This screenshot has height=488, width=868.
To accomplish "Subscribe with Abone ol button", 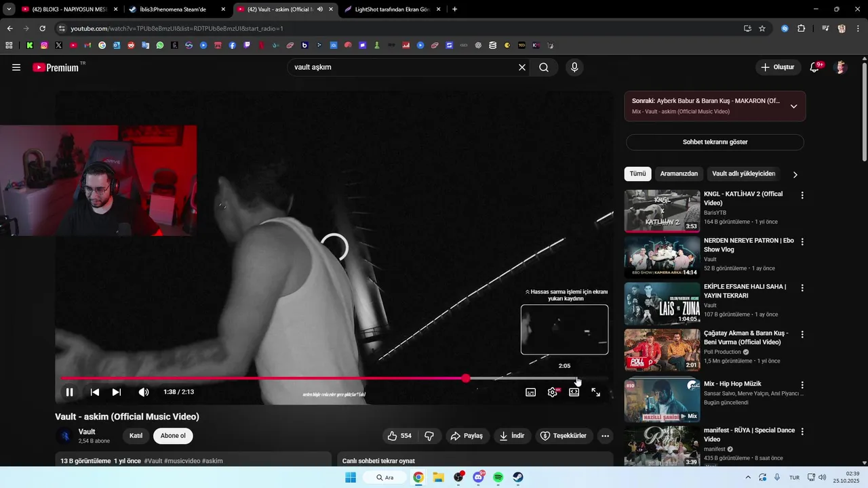I will (x=173, y=436).
